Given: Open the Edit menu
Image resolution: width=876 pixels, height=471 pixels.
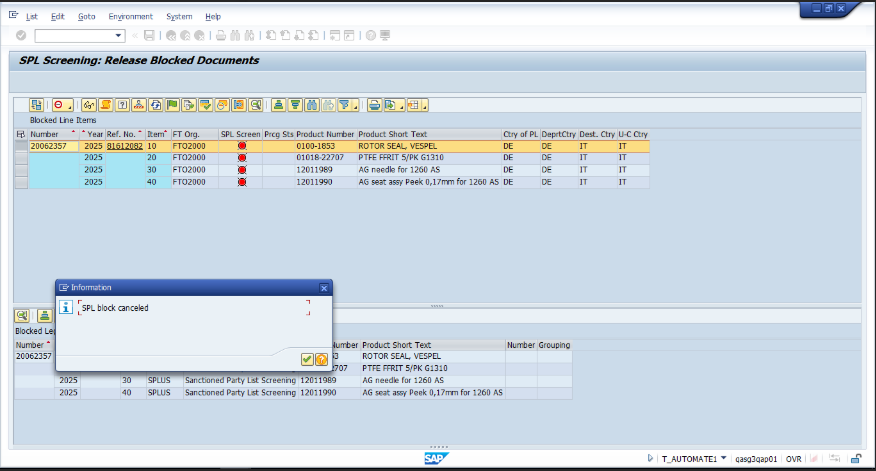Looking at the screenshot, I should point(58,17).
